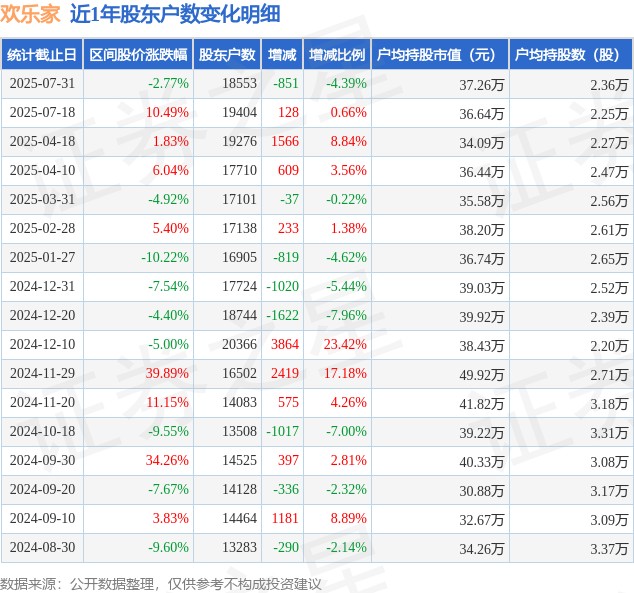Click the date cell 2025-01-27

[x=42, y=257]
